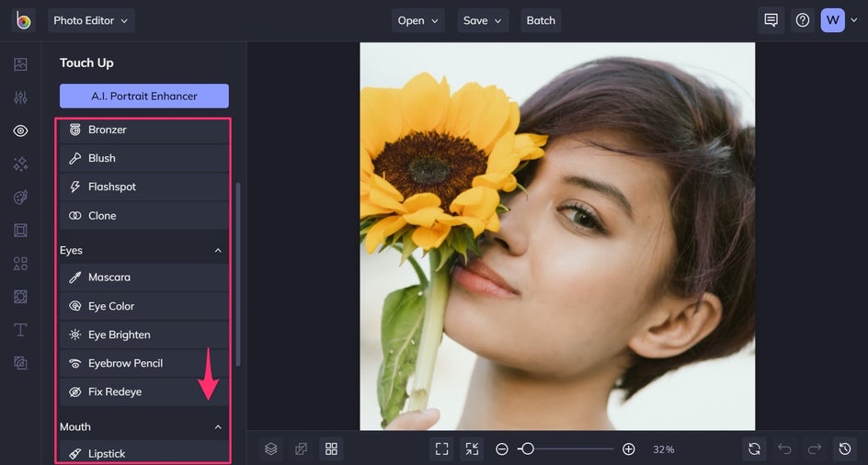Click the fill screen arrows icon
Viewport: 868px width, 465px height.
point(472,449)
